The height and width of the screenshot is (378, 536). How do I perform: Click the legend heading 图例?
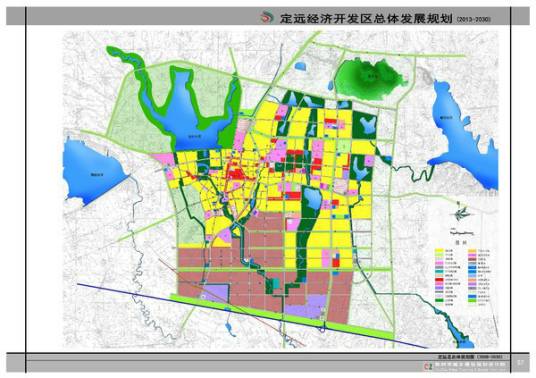(460, 243)
